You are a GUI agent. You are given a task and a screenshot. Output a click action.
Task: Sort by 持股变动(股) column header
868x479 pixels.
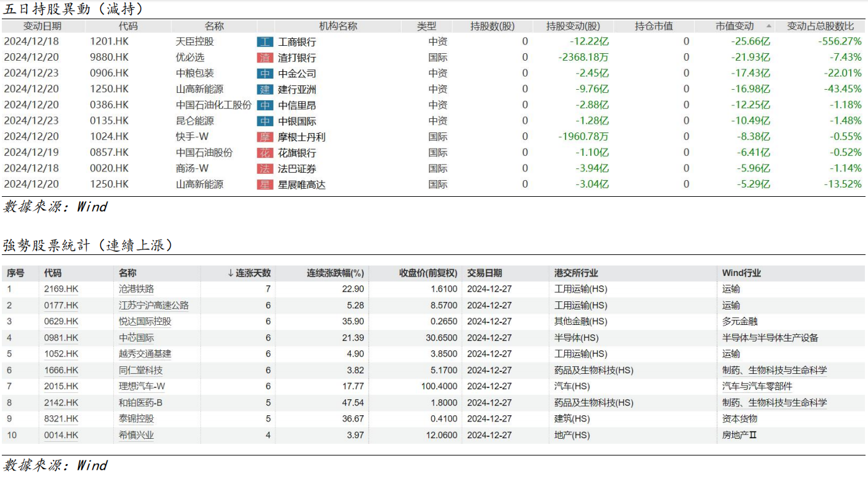[573, 27]
